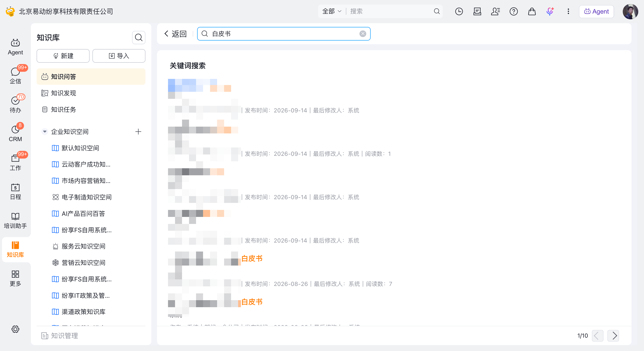The width and height of the screenshot is (644, 351).
Task: Open the settings gear at the sidebar bottom
Action: tap(15, 329)
